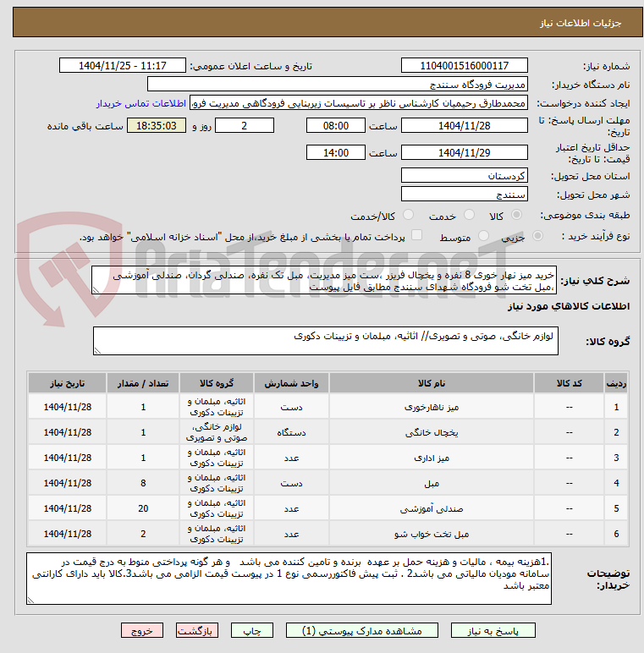The height and width of the screenshot is (653, 644).
Task: Click the requester name field محمدطارق رحیمیان
Action: (x=359, y=103)
